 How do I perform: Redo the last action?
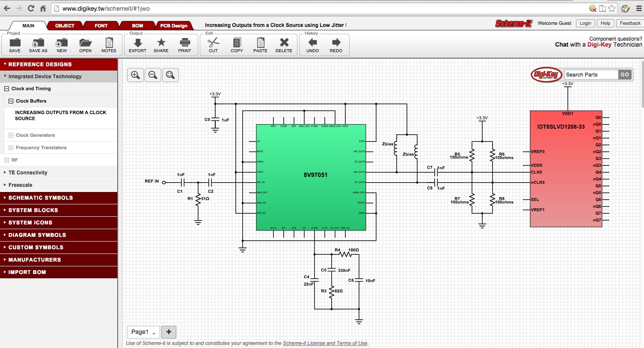pos(336,45)
